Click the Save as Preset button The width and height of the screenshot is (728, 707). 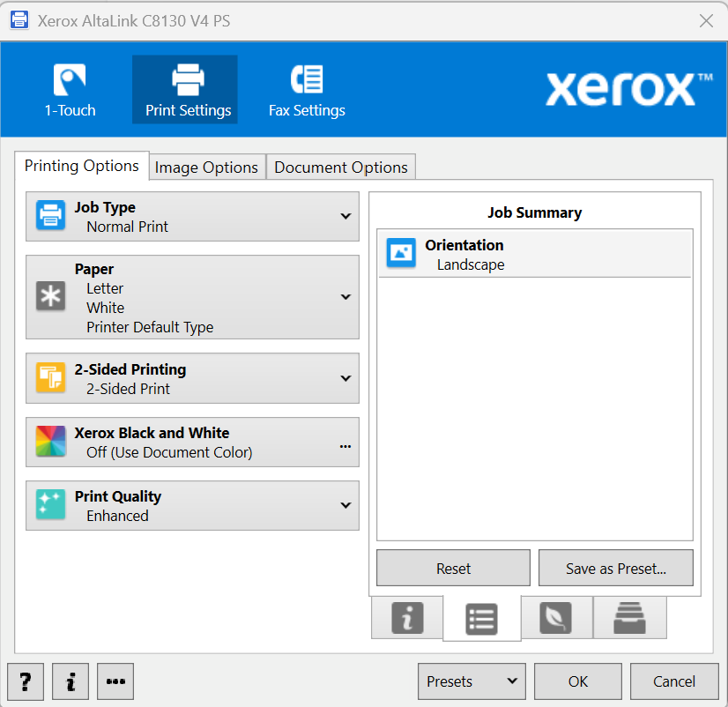tap(615, 568)
